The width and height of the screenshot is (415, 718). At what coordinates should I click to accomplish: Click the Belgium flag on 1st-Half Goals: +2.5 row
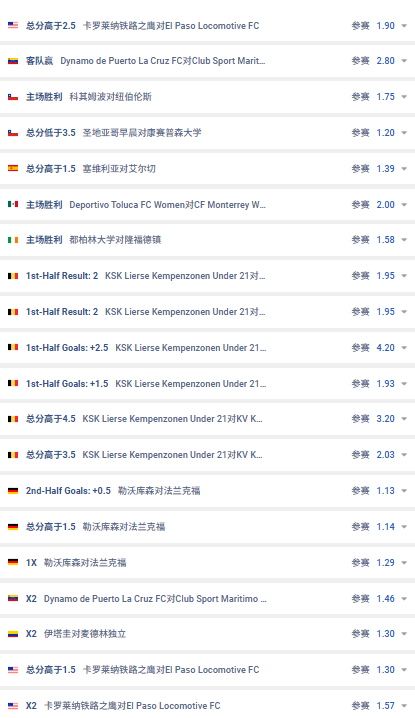(x=13, y=348)
